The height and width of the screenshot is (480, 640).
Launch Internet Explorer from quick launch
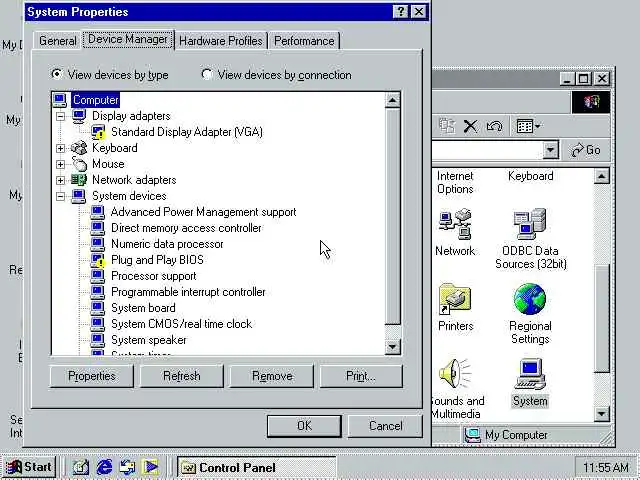(x=104, y=467)
